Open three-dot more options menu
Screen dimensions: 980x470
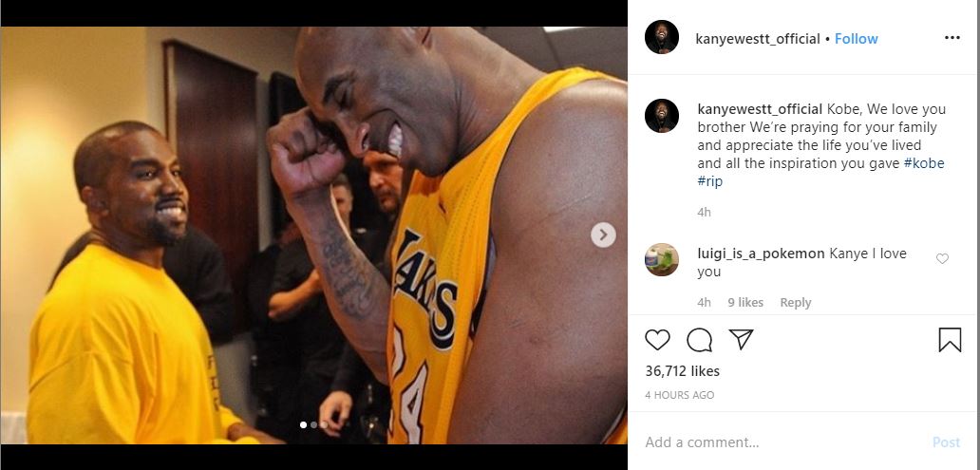click(952, 38)
